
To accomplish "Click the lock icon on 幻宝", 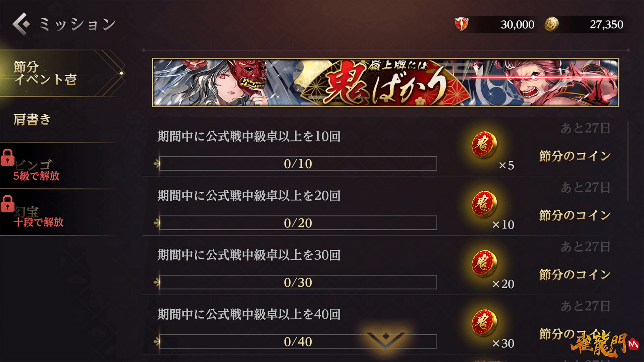I will (x=7, y=204).
